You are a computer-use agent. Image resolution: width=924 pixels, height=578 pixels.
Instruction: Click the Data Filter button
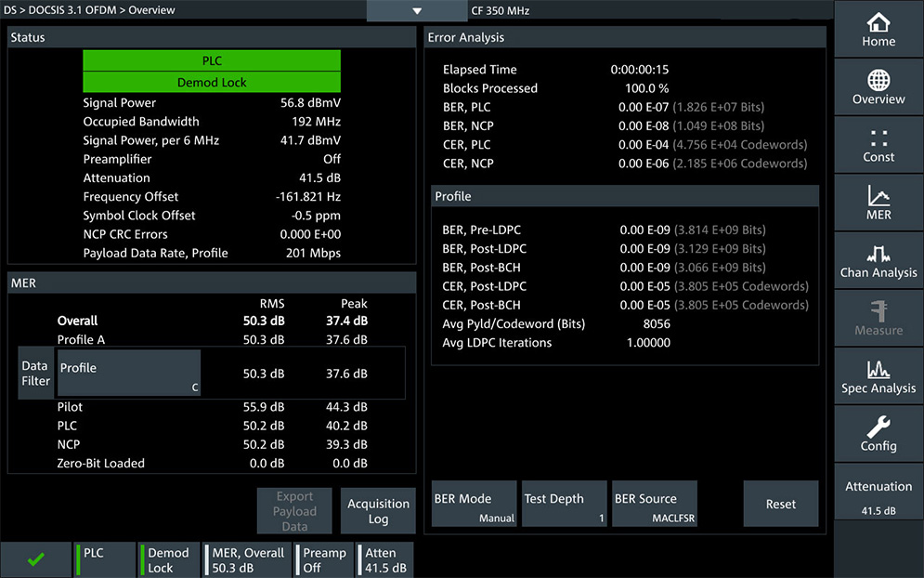tap(35, 373)
